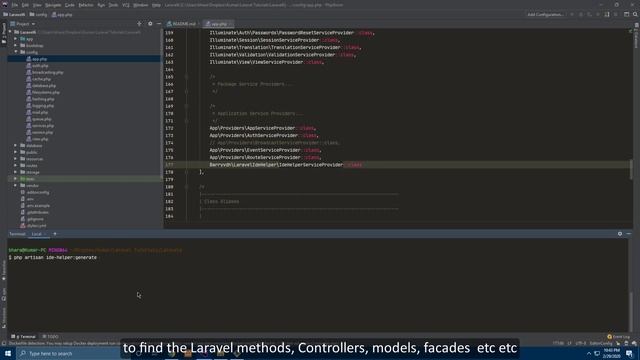This screenshot has width=640, height=360.
Task: Open Terminal tool window button in bottom bar
Action: tap(24, 337)
